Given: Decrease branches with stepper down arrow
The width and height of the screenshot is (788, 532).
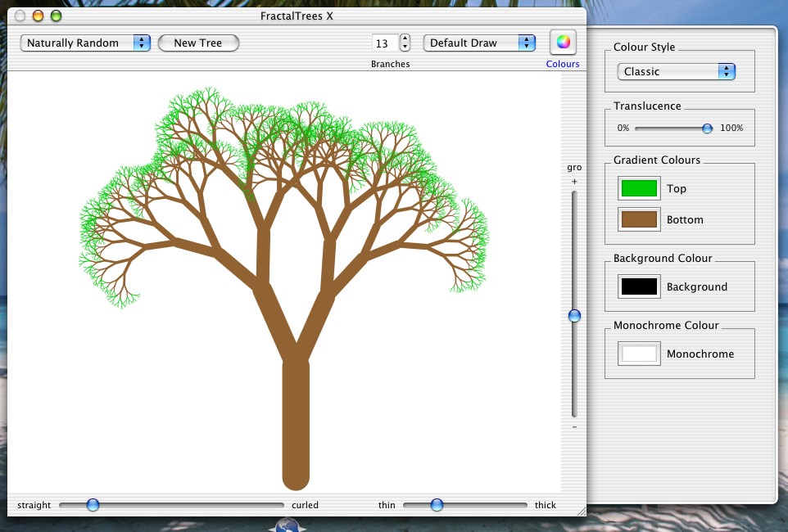Looking at the screenshot, I should (405, 47).
